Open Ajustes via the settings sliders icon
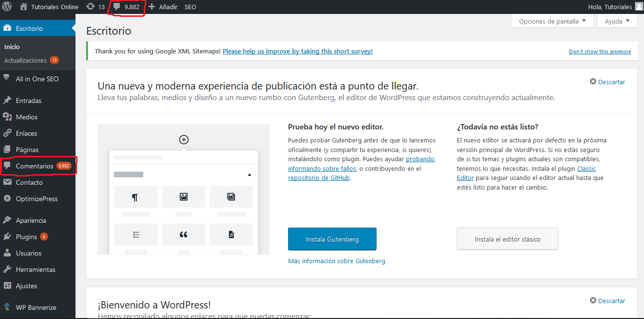 7,286
